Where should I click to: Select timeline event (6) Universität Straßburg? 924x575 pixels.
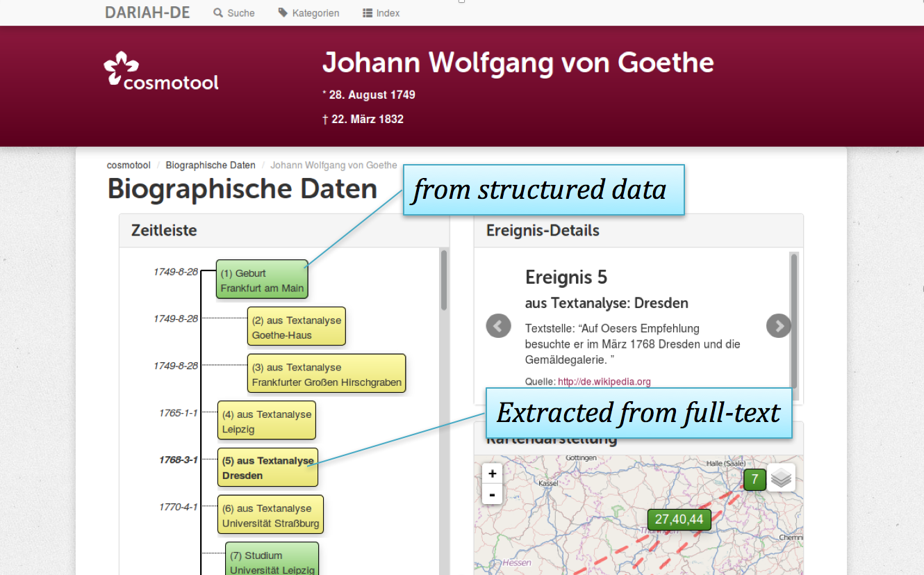click(x=270, y=515)
